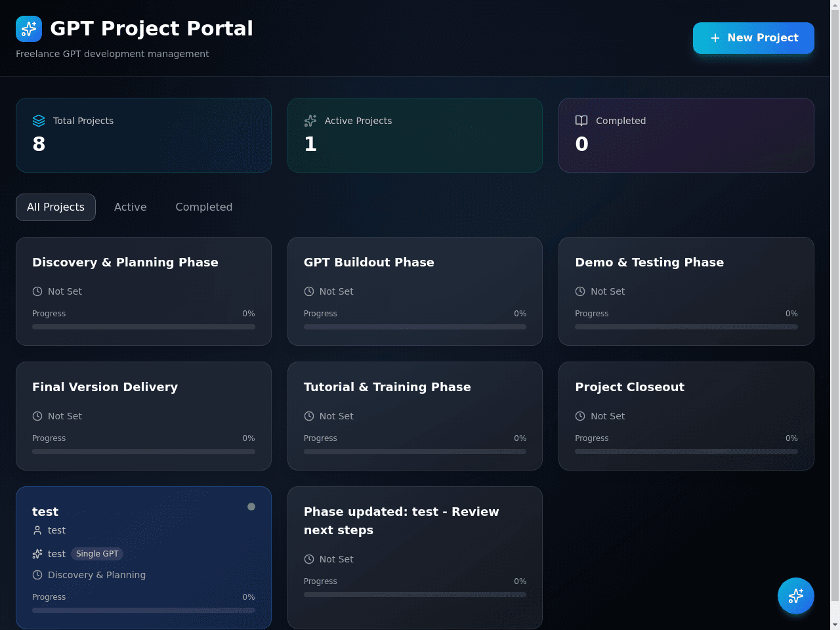
Task: Click the 0% value in Demo & Testing Phase
Action: [791, 314]
